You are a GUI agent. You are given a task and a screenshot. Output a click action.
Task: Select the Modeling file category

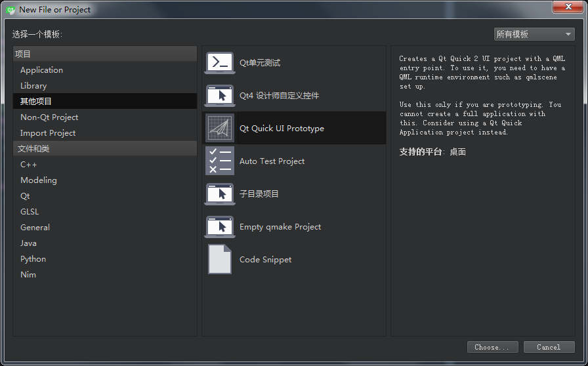39,180
